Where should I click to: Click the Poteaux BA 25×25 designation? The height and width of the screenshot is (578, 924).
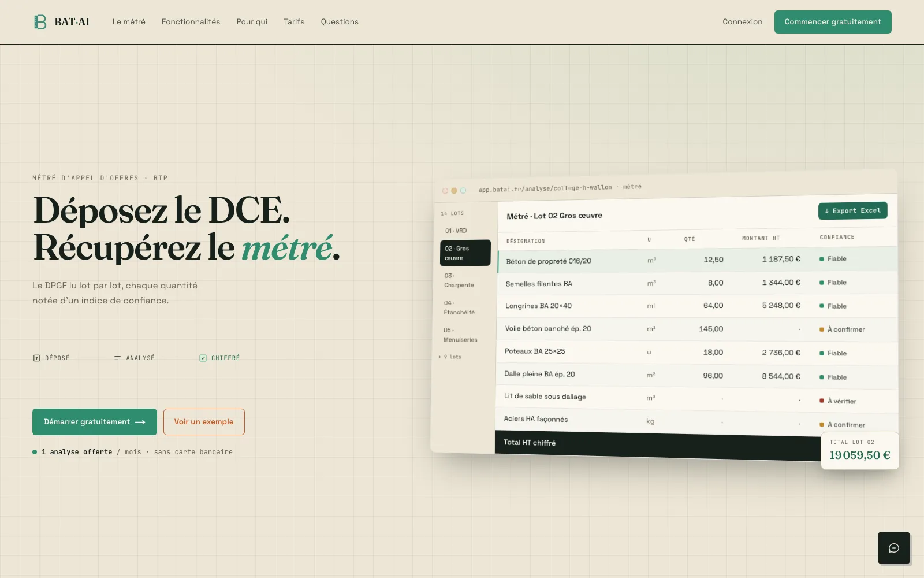click(x=535, y=351)
